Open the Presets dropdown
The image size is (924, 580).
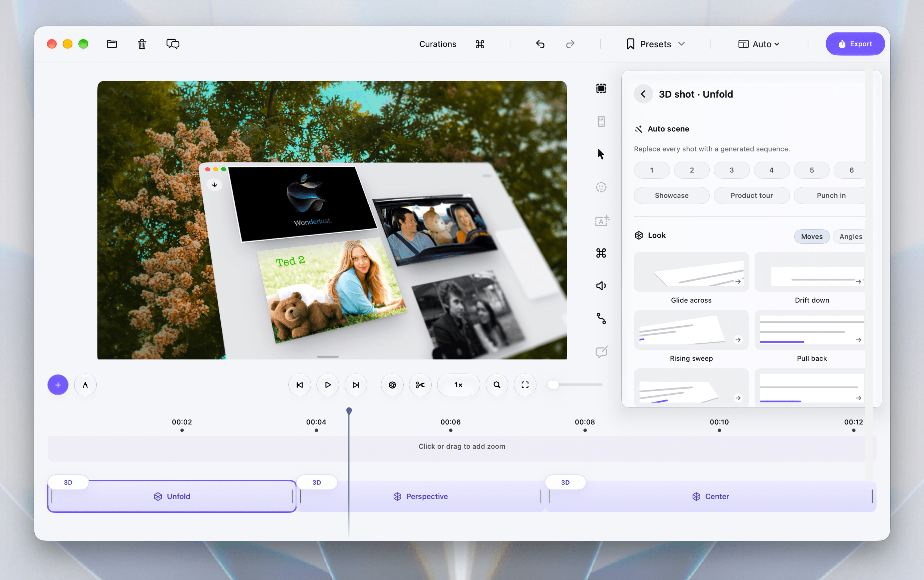point(655,44)
